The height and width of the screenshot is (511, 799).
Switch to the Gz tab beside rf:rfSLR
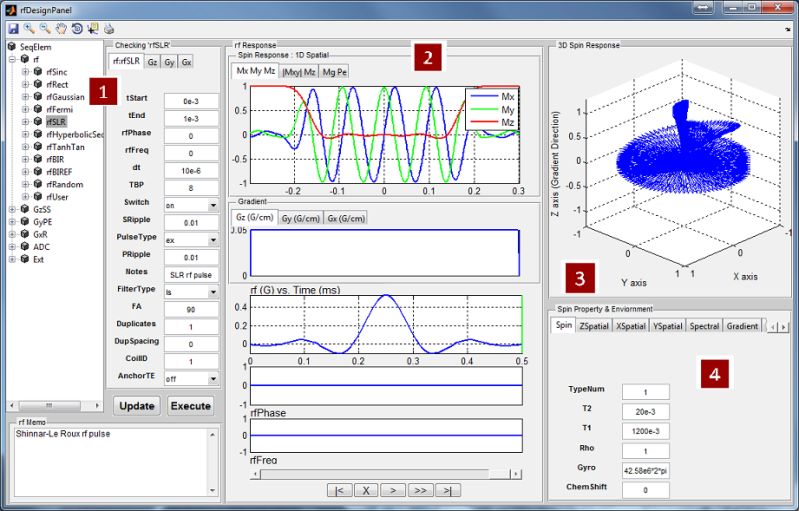click(152, 62)
